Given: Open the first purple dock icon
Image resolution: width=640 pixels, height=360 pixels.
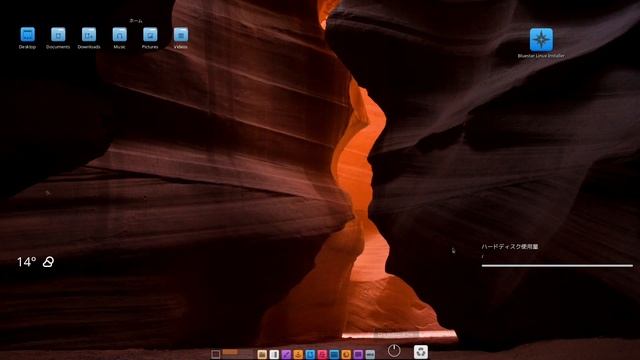Looking at the screenshot, I should pyautogui.click(x=286, y=354).
